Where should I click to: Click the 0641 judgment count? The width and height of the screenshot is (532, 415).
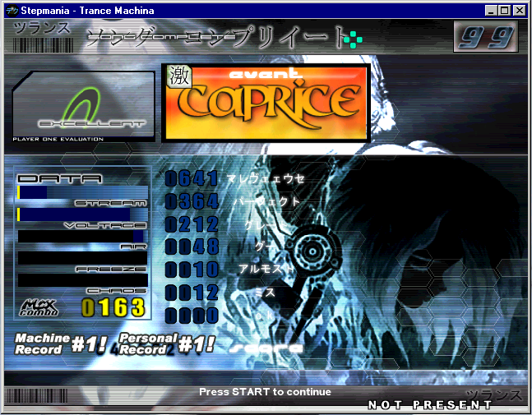coord(192,178)
